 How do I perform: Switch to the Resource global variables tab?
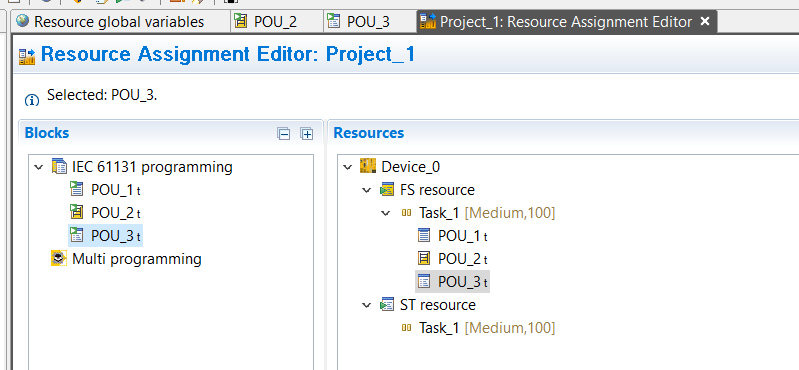pyautogui.click(x=110, y=22)
